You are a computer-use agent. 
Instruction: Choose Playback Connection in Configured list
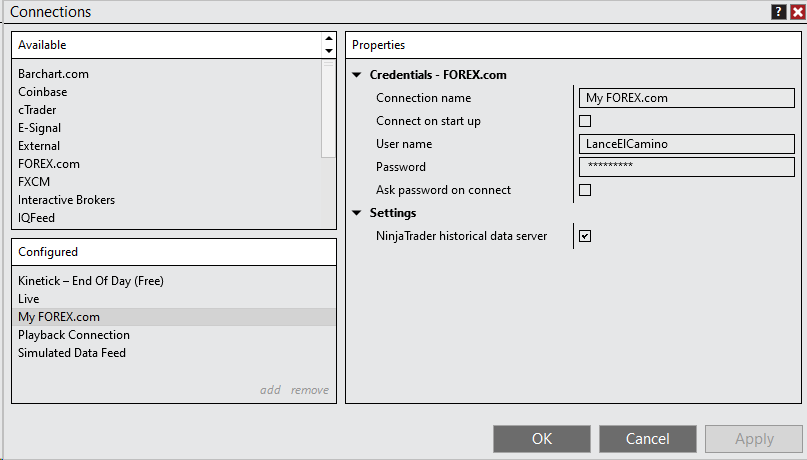(x=174, y=334)
